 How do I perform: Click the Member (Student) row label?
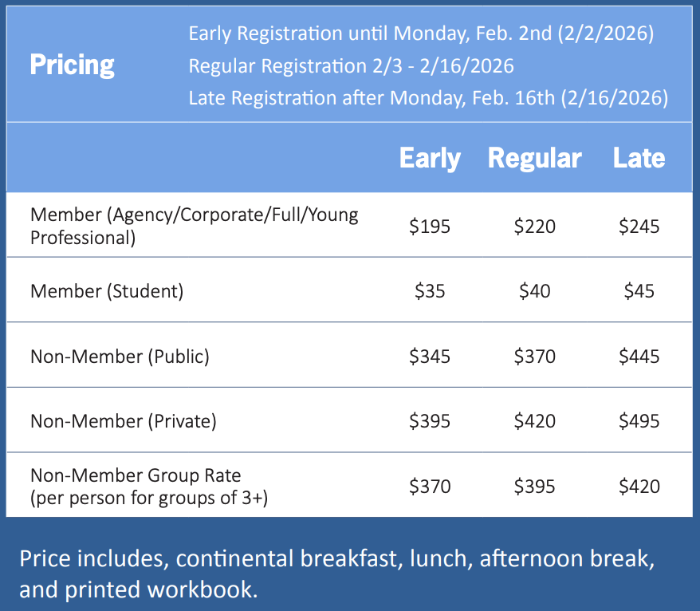107,291
